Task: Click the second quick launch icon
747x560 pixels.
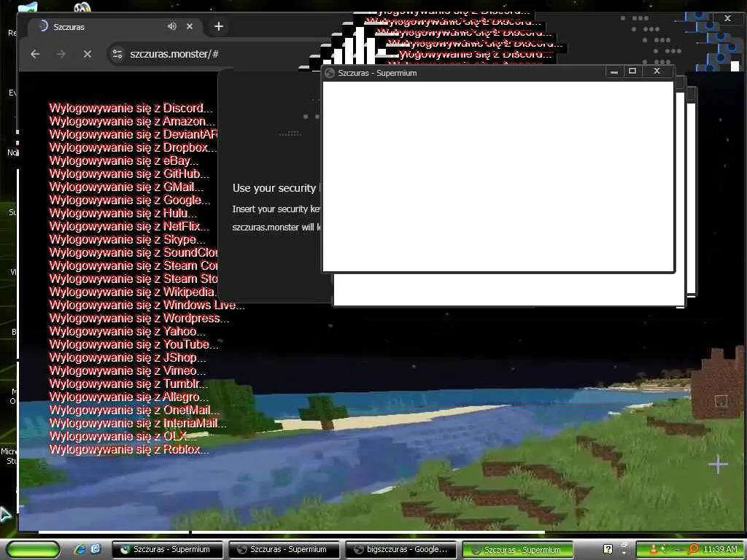Action: [x=96, y=549]
